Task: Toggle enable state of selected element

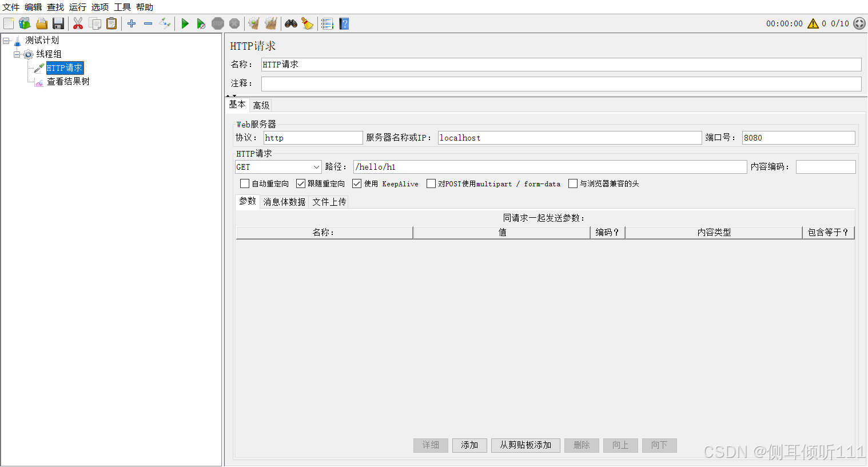Action: [165, 23]
